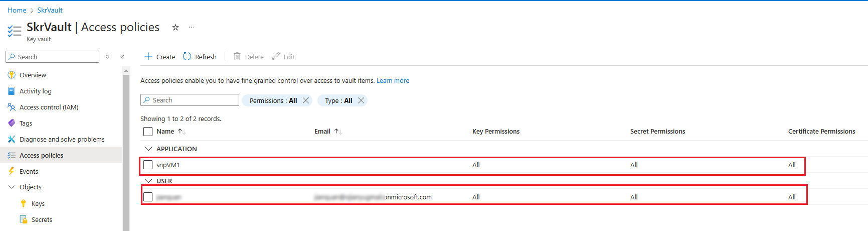Image resolution: width=868 pixels, height=231 pixels.
Task: Select all rows with header checkbox
Action: [148, 132]
